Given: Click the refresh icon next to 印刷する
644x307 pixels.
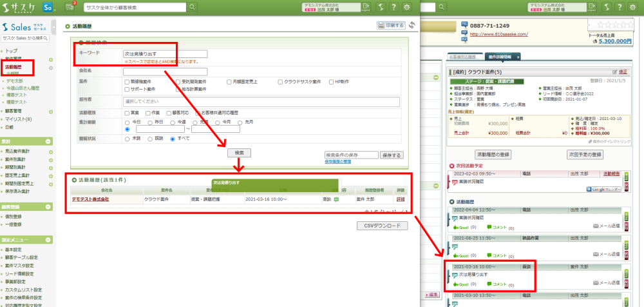Looking at the screenshot, I should click(x=412, y=25).
